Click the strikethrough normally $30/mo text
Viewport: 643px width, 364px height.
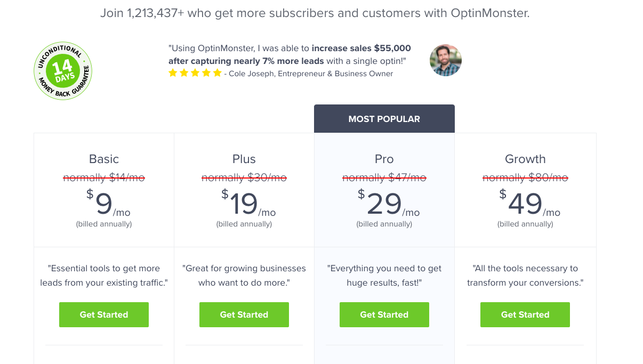coord(244,177)
